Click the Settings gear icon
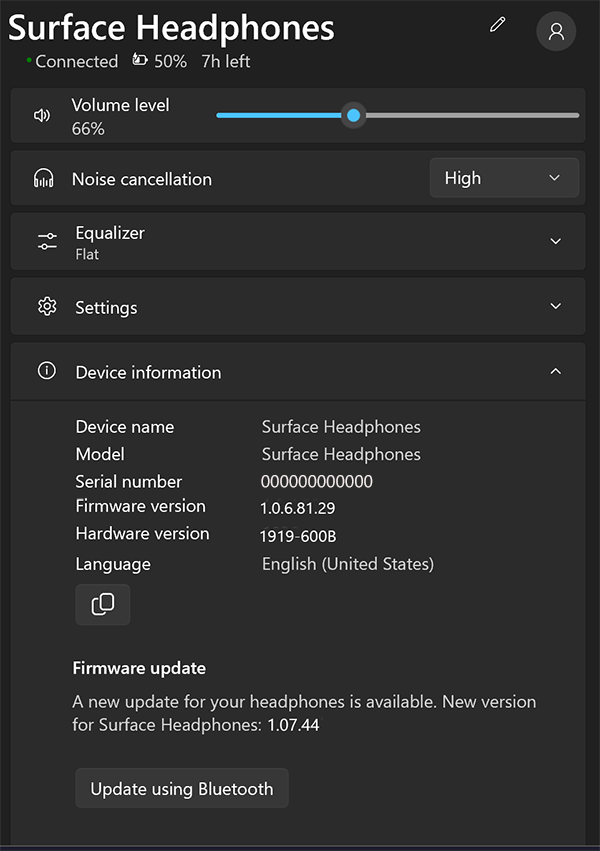600x851 pixels. tap(46, 307)
